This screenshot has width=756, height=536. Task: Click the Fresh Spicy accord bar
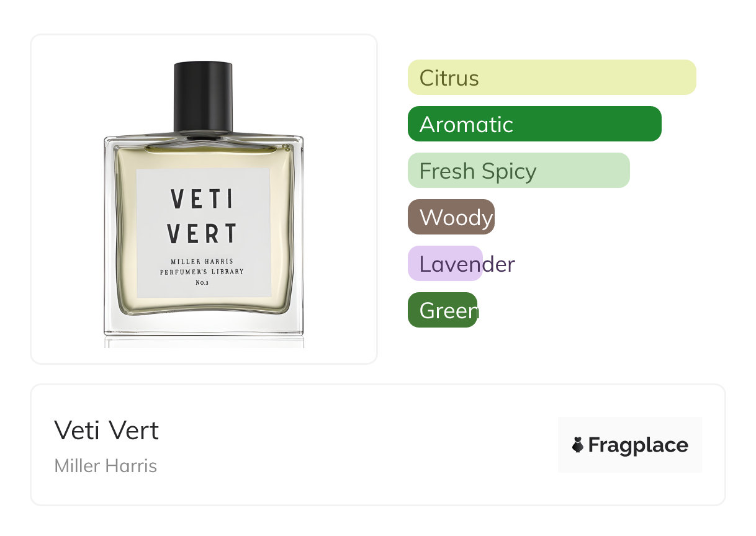click(x=519, y=171)
